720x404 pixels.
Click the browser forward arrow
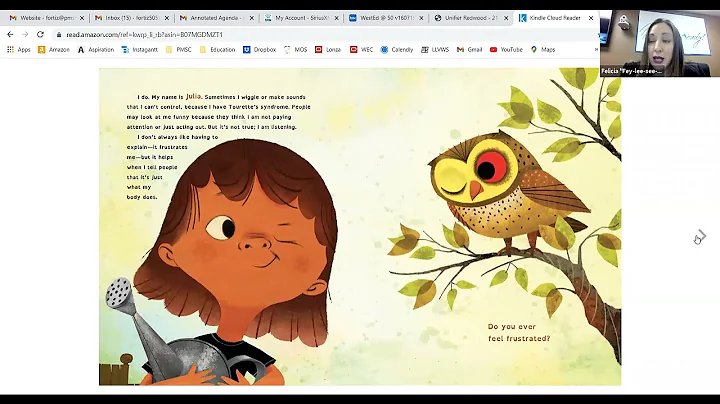(x=25, y=34)
